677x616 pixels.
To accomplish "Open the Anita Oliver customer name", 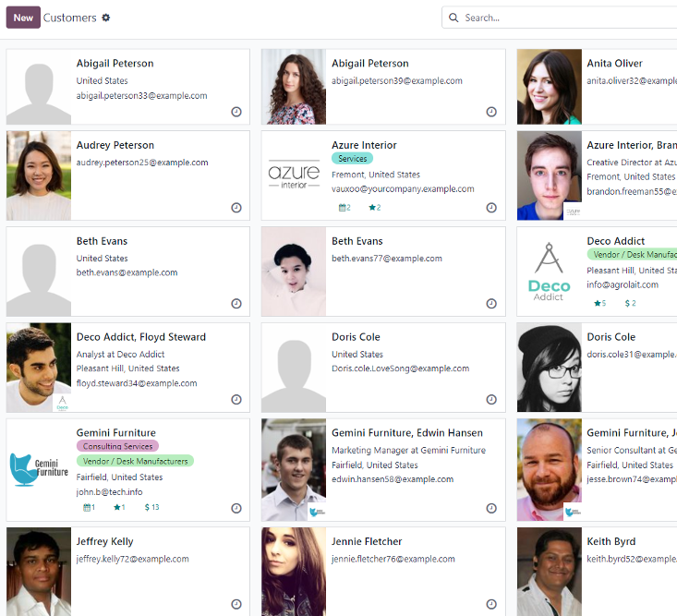I will (614, 64).
